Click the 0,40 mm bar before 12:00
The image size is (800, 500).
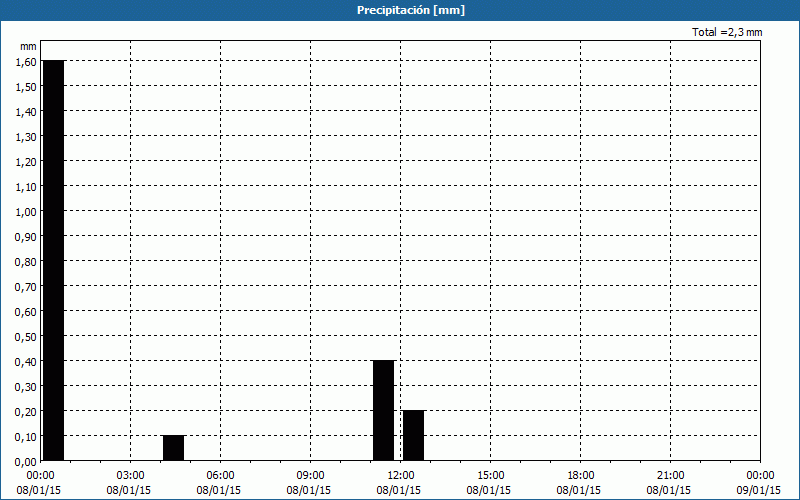[383, 410]
